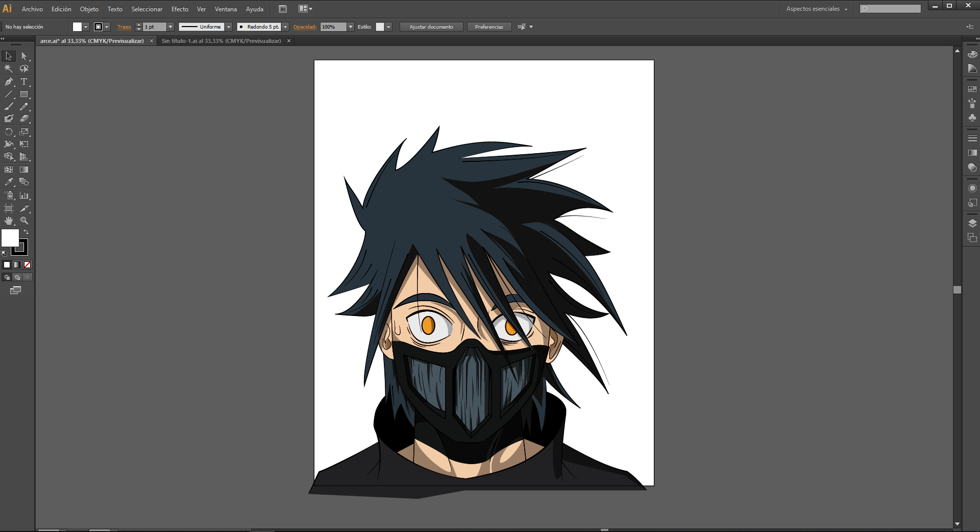Open the Layers panel icon
Screen dimensions: 980x532
click(x=972, y=224)
